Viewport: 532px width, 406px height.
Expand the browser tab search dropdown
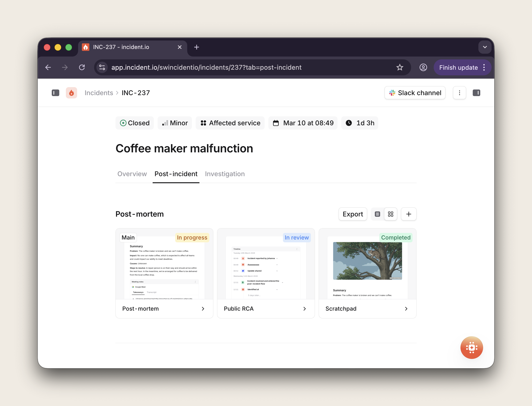[x=484, y=47]
